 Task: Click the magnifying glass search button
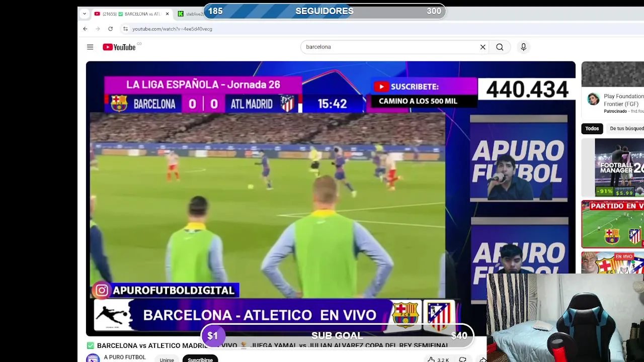tap(500, 47)
